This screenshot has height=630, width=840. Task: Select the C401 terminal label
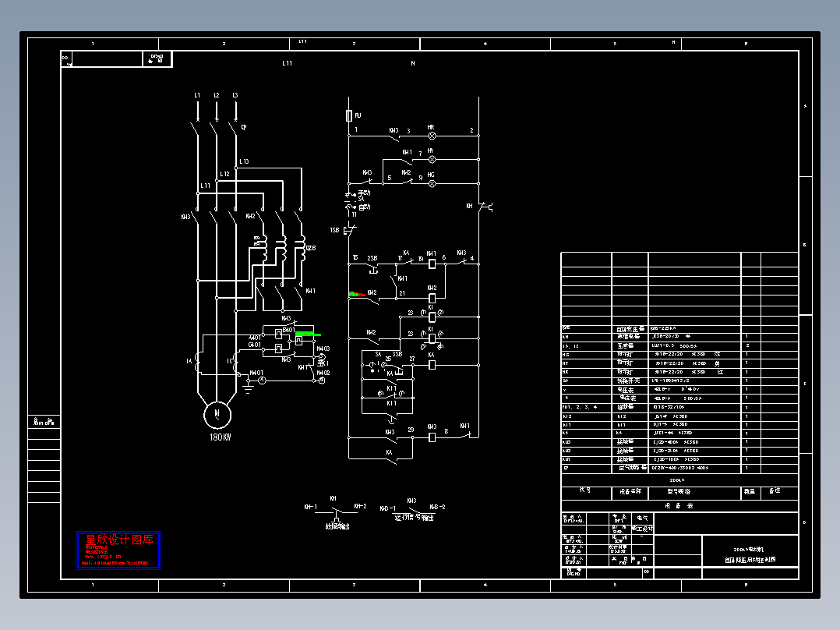click(x=255, y=345)
